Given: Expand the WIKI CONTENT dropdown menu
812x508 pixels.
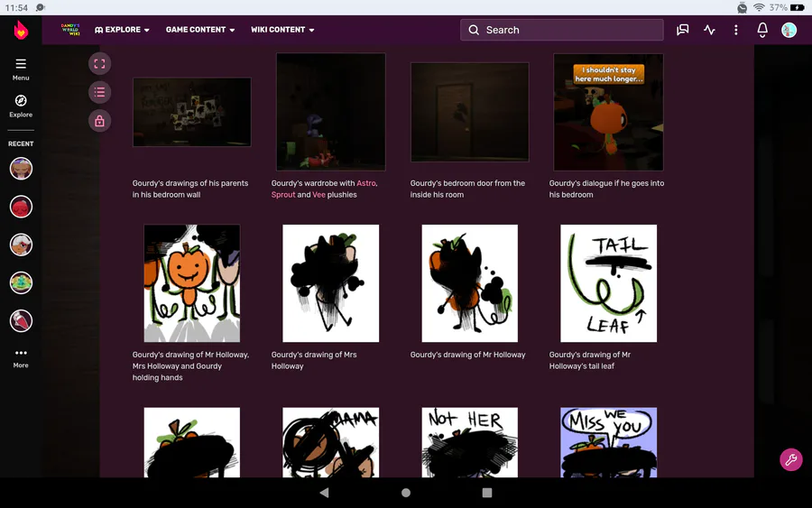Looking at the screenshot, I should click(282, 30).
